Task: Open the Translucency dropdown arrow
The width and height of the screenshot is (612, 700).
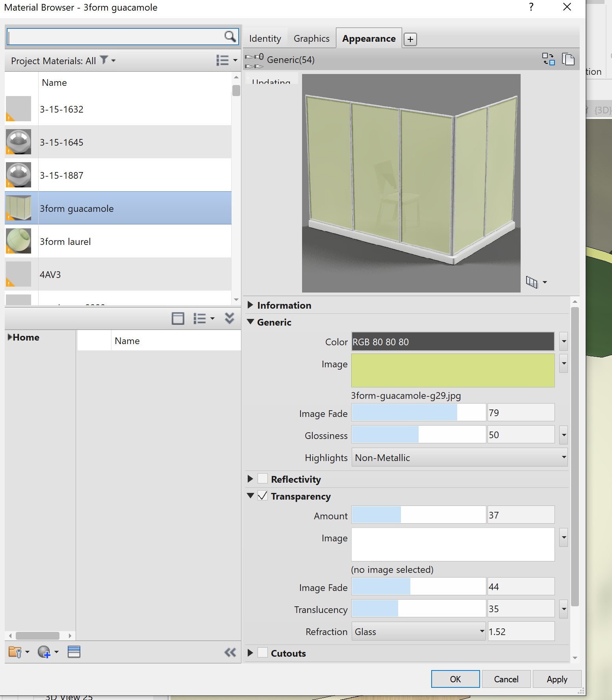Action: coord(564,609)
